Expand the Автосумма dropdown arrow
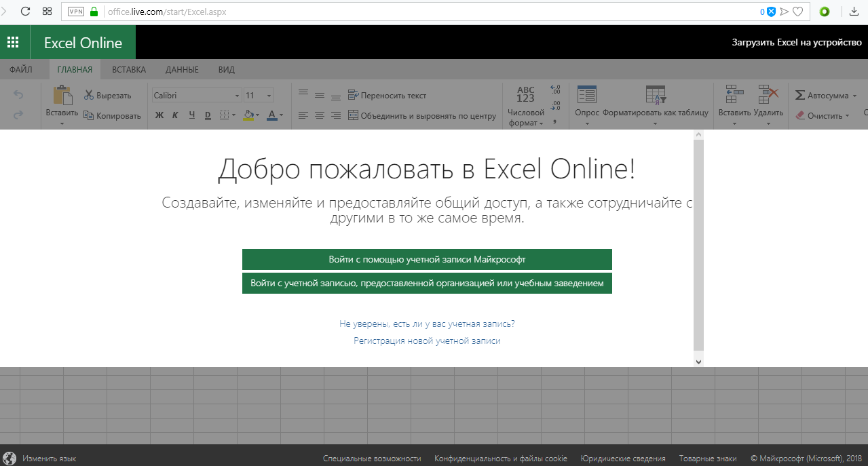The width and height of the screenshot is (868, 466). [854, 96]
